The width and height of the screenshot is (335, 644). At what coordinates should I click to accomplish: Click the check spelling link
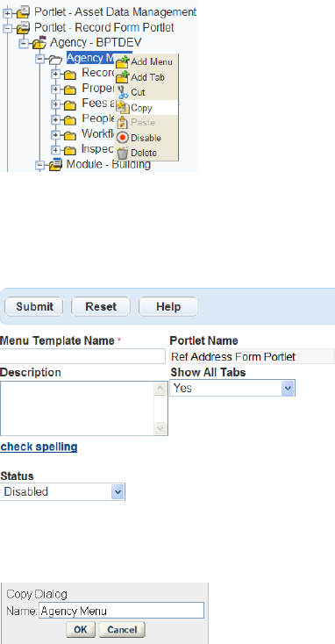click(39, 447)
